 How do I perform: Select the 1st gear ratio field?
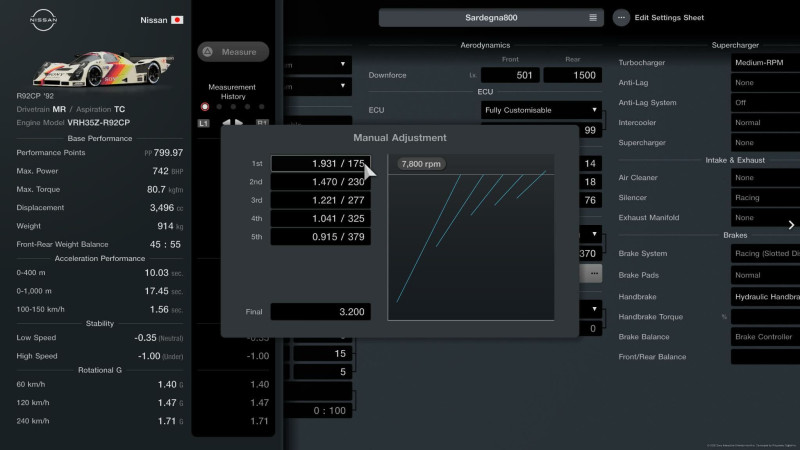[320, 163]
